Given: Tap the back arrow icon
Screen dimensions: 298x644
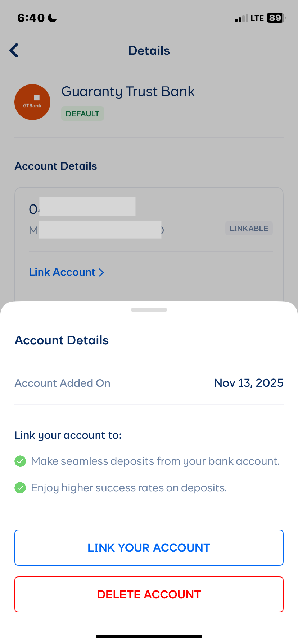Looking at the screenshot, I should [x=14, y=51].
